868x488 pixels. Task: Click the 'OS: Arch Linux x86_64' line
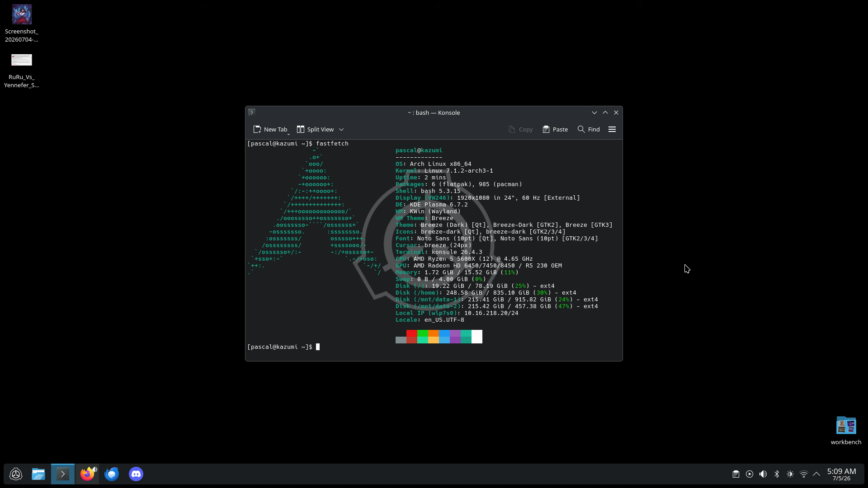433,164
